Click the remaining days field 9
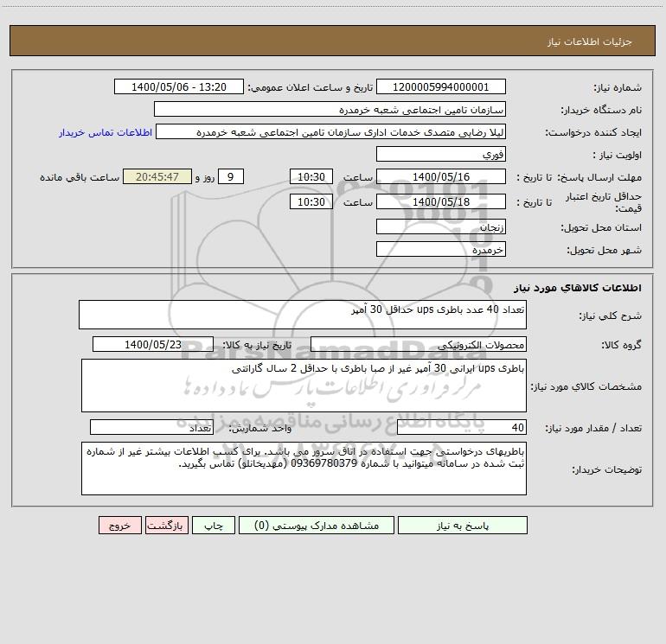The width and height of the screenshot is (666, 644). (231, 176)
